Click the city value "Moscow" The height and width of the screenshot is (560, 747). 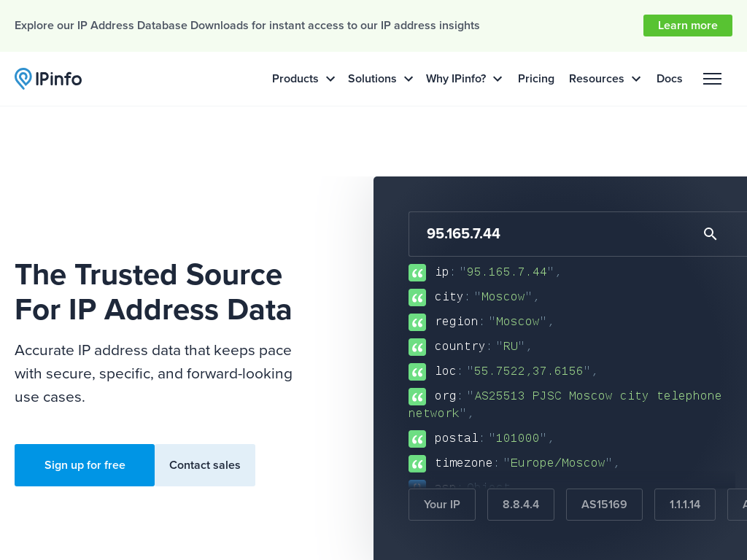click(503, 297)
